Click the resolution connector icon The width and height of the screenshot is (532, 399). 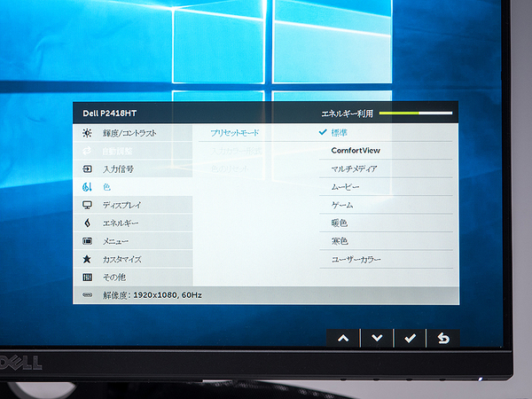[87, 295]
